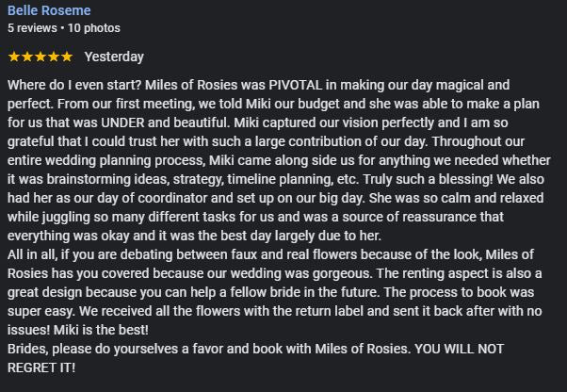This screenshot has height=392, width=567.
Task: Open reviewer Belle Roseme's profile
Action: coord(49,10)
